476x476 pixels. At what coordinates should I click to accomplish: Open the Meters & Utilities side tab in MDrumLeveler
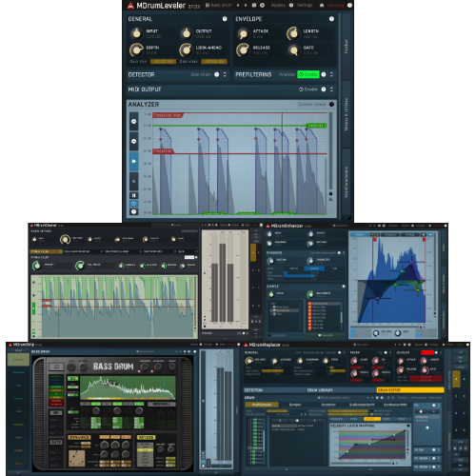tap(347, 114)
